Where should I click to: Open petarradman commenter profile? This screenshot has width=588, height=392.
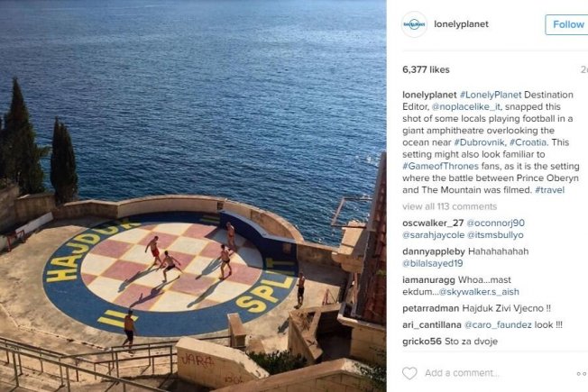click(431, 308)
